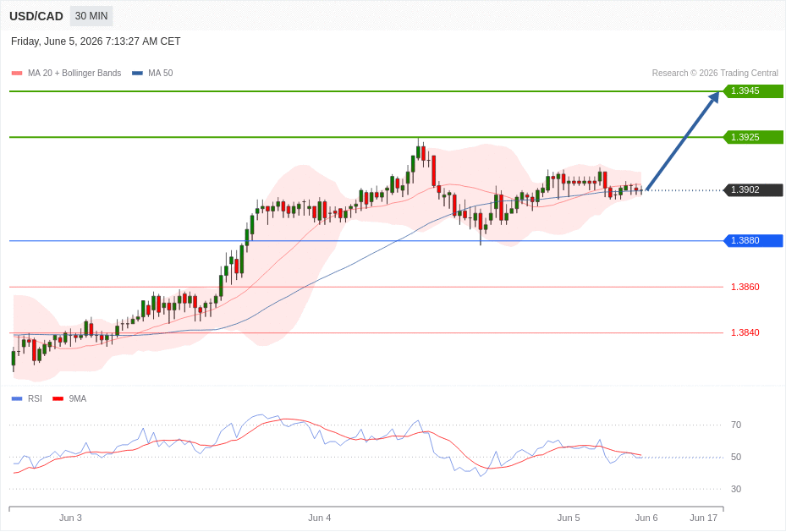Click the 1.3880 blue pivot price tag
Viewport: 786px width, 532px height.
click(753, 240)
